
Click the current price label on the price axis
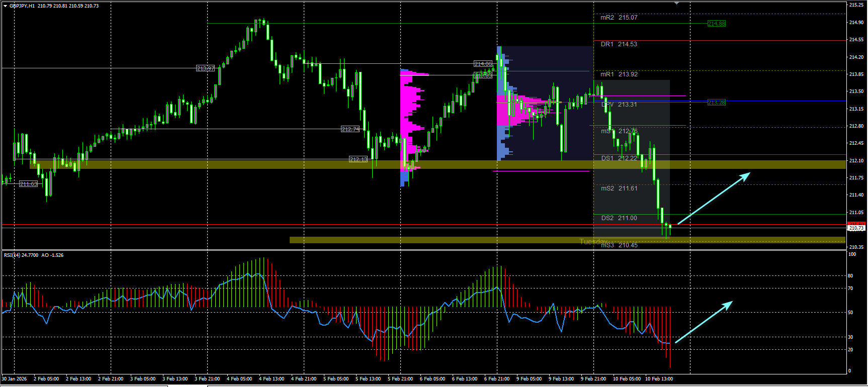[856, 228]
